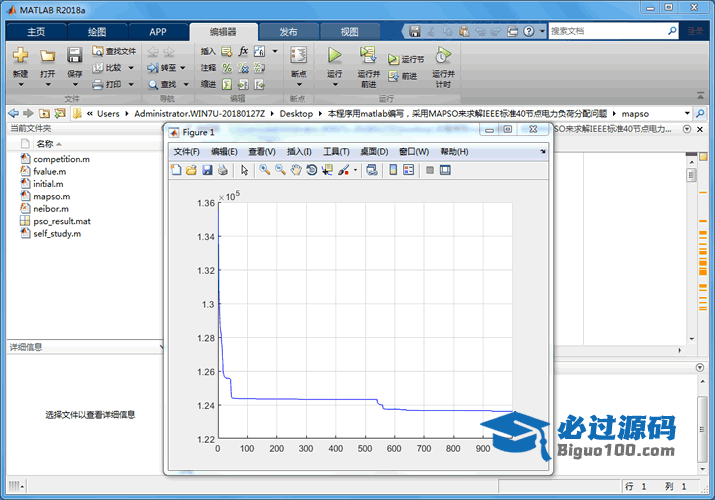This screenshot has height=500, width=715.
Task: Expand the Compare dropdown arrow
Action: point(131,68)
